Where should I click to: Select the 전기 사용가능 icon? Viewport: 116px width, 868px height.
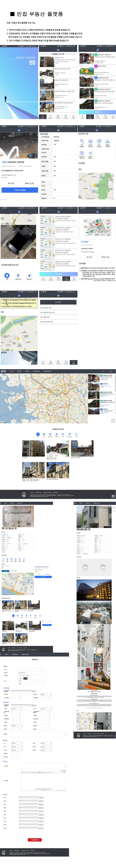[99, 143]
